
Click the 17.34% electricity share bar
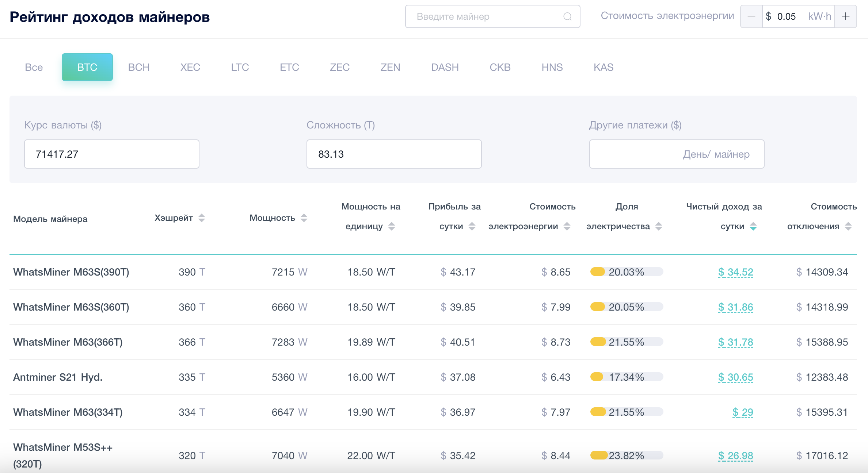(627, 377)
